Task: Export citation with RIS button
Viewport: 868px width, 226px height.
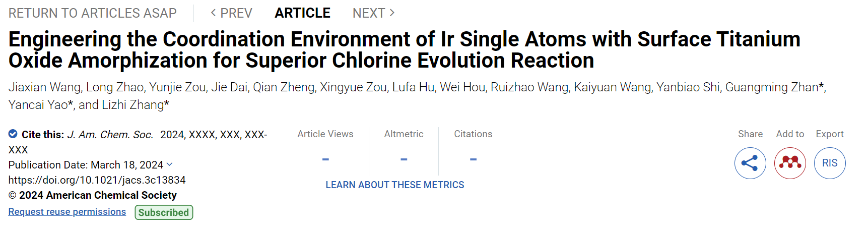Action: point(830,163)
